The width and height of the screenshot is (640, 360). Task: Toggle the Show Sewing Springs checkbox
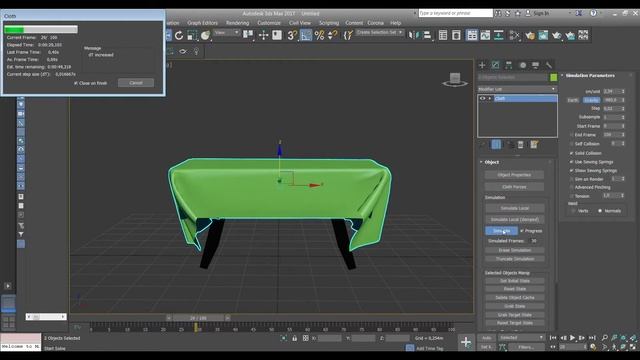tap(571, 170)
